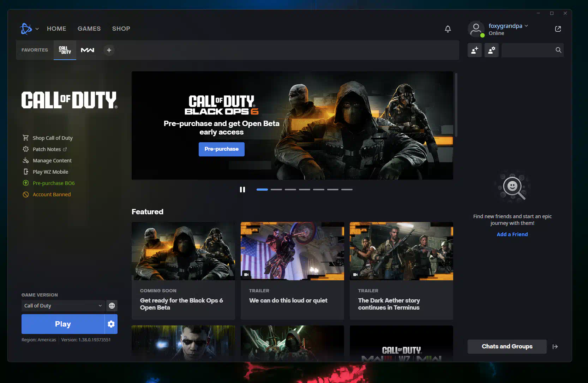Expand the Battle.net logo menu

pyautogui.click(x=29, y=29)
